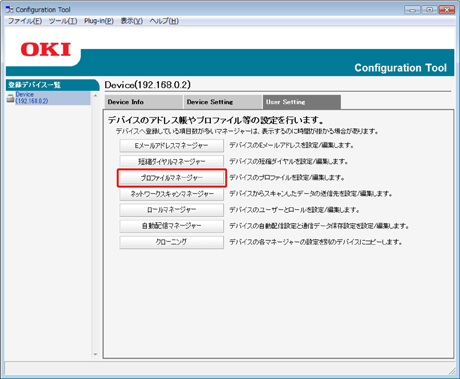Open Eメールアドレスマネージャー
The height and width of the screenshot is (379, 460).
pos(171,145)
